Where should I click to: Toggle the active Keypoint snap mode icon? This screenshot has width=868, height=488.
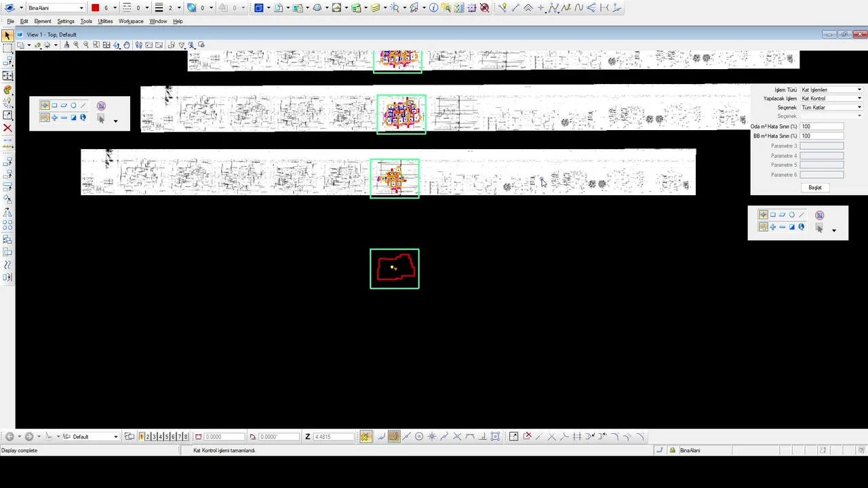point(394,436)
